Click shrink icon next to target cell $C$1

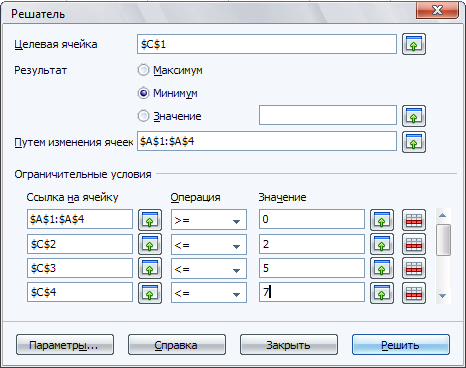[x=414, y=44]
